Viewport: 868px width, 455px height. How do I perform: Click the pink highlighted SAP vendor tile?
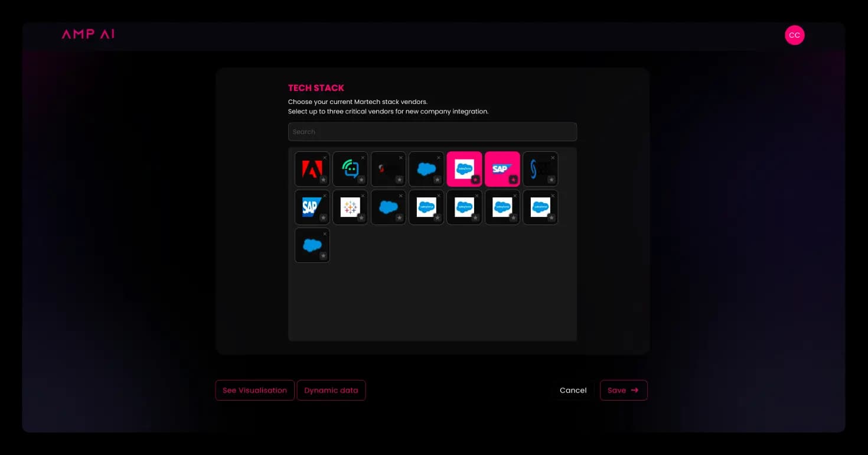(x=502, y=168)
